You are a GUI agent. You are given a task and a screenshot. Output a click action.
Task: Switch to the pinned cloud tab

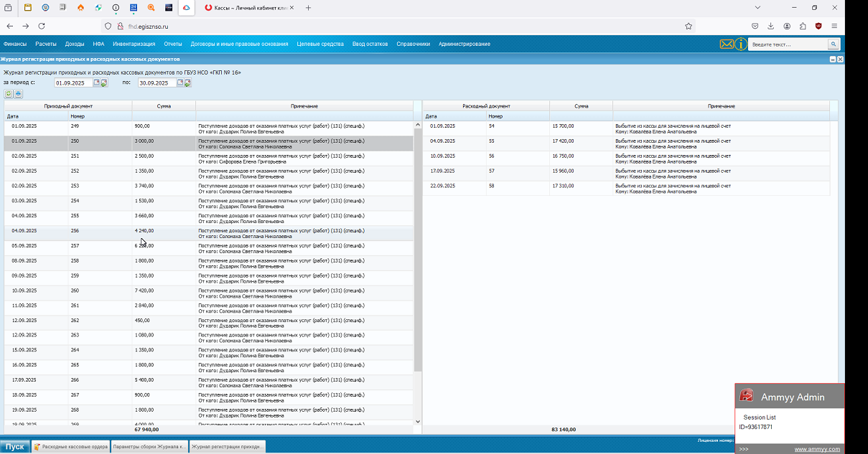186,7
